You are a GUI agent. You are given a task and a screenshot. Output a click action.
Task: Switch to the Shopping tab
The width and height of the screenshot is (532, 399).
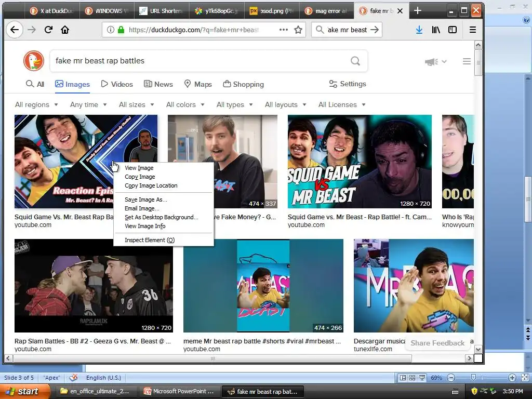pos(243,84)
